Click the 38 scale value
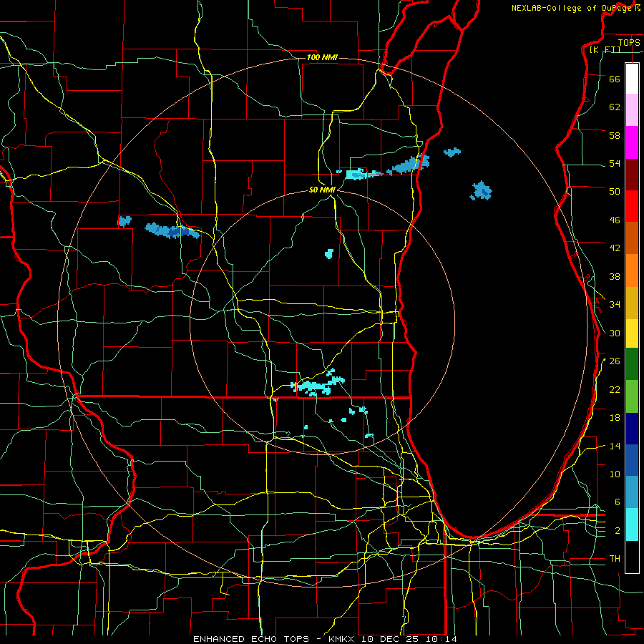 [x=615, y=276]
